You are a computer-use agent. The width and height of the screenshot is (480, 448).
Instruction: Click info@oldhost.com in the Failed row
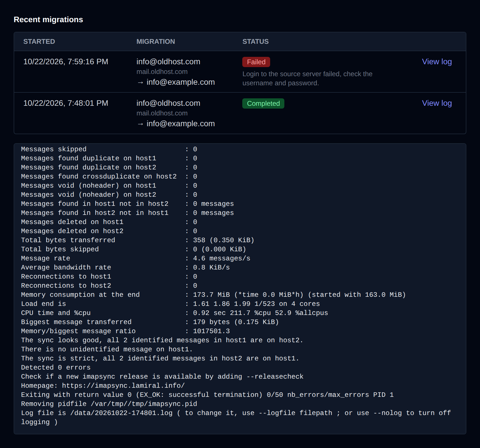coord(168,62)
